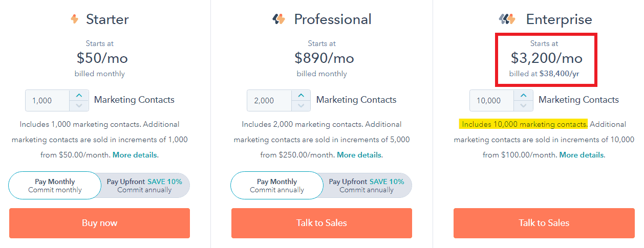The height and width of the screenshot is (248, 644).
Task: Click Buy now for Starter plan
Action: pyautogui.click(x=99, y=223)
